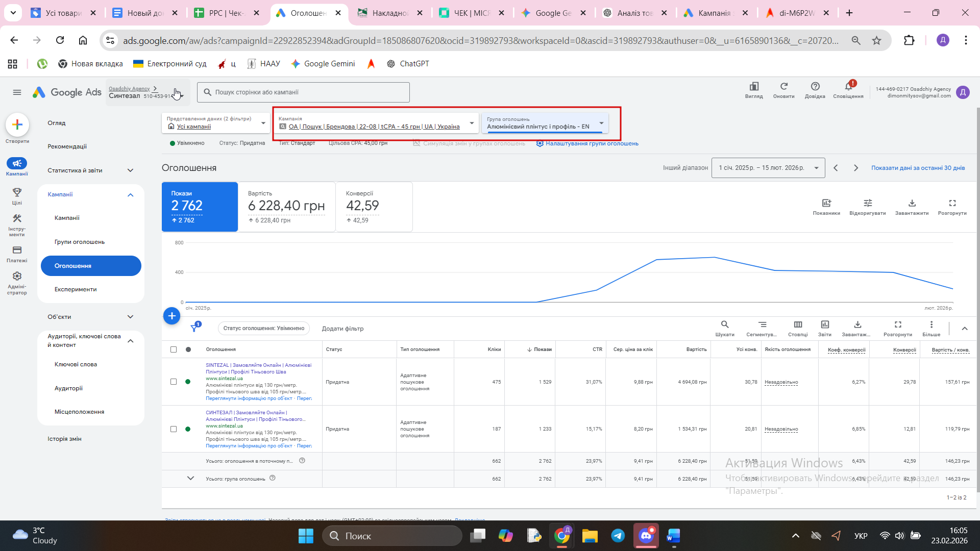Toggle the select-all checkbox in table header
This screenshot has height=551, width=980.
tap(174, 349)
